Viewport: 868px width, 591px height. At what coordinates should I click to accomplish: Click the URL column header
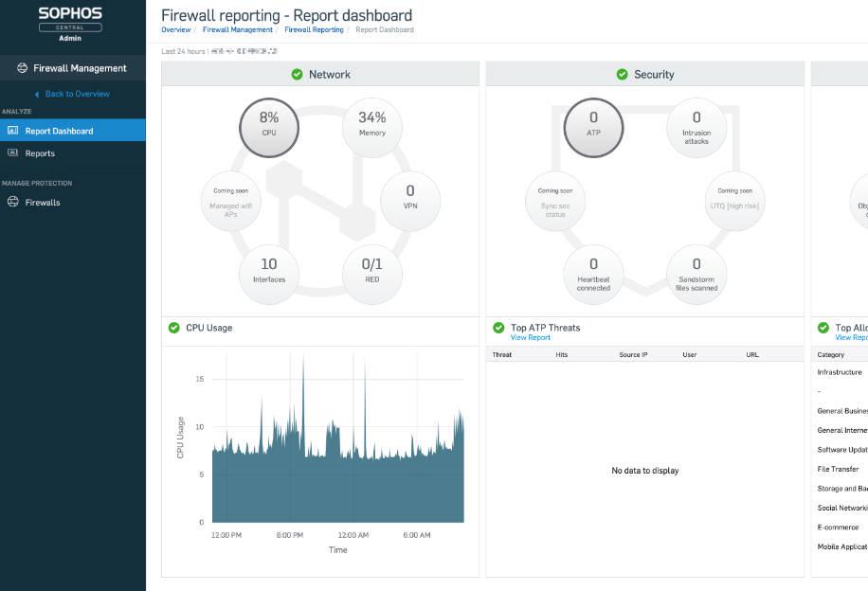752,355
